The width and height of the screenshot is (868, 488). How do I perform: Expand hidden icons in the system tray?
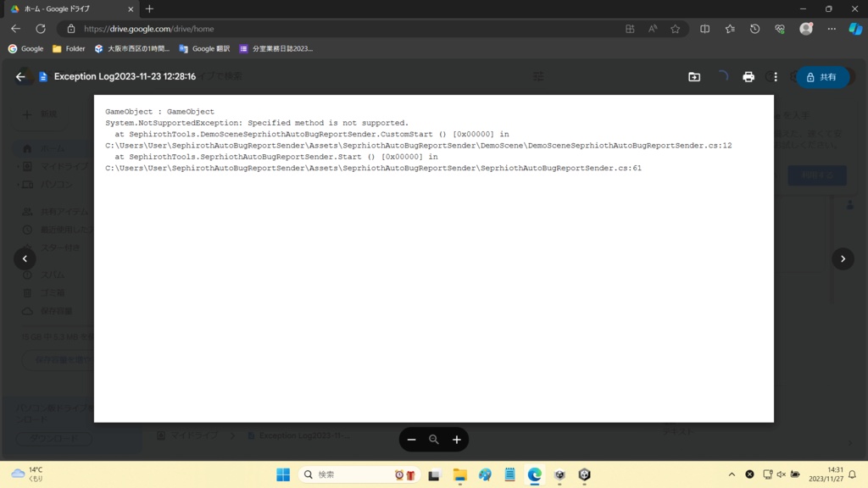[731, 474]
